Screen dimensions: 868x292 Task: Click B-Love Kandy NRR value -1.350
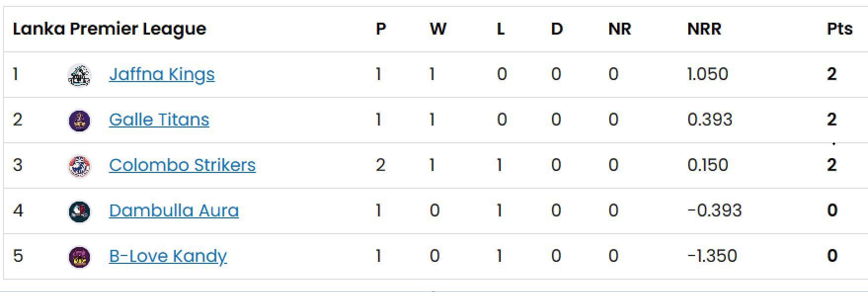coord(712,256)
